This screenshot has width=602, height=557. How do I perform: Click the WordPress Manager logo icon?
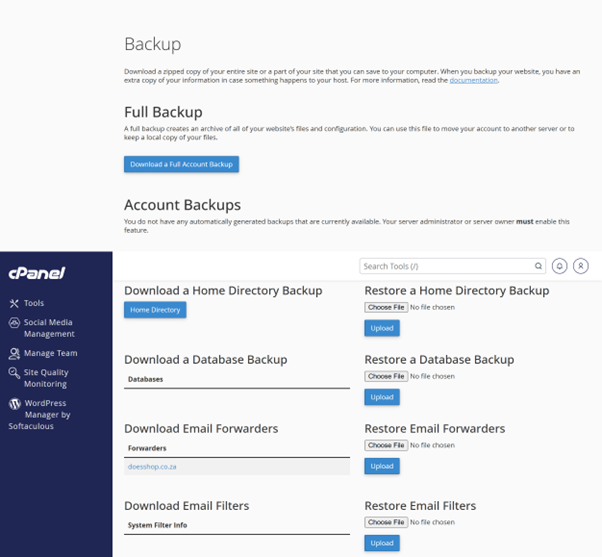(x=15, y=403)
